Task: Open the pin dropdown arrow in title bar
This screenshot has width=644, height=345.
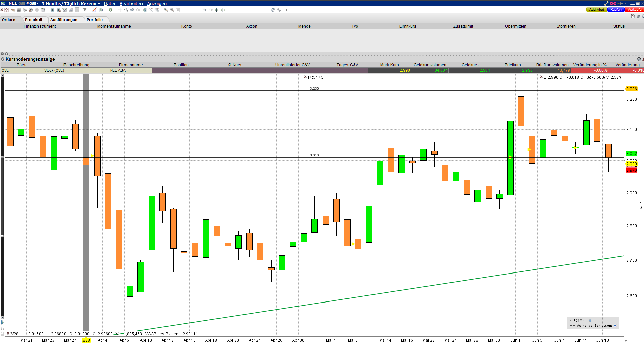Action: (626, 3)
